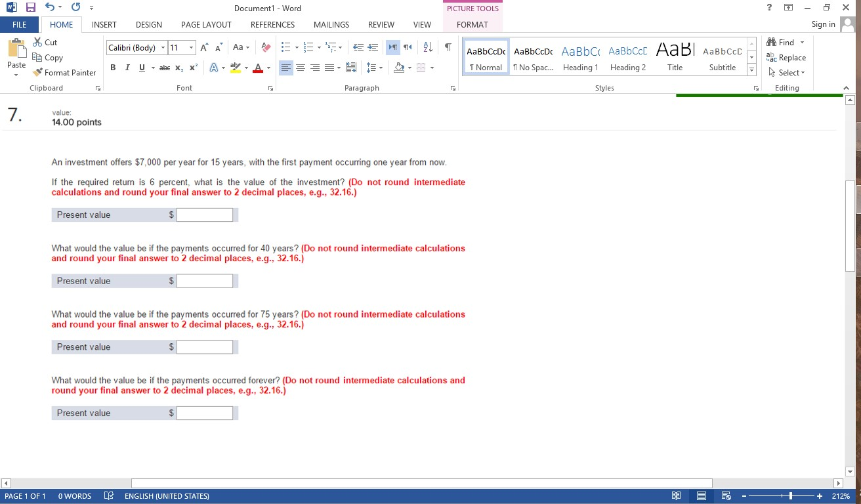Click the Redo/Repeat icon in title bar
The height and width of the screenshot is (504, 861).
click(75, 8)
